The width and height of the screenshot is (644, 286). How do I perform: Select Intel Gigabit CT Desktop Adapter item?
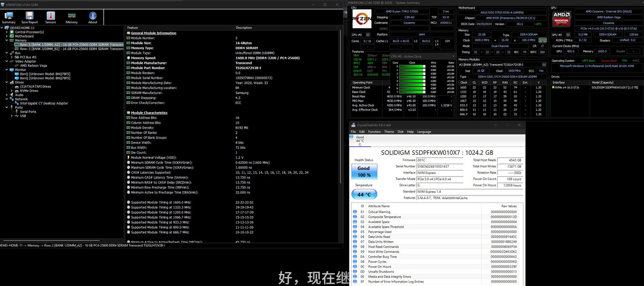44,103
